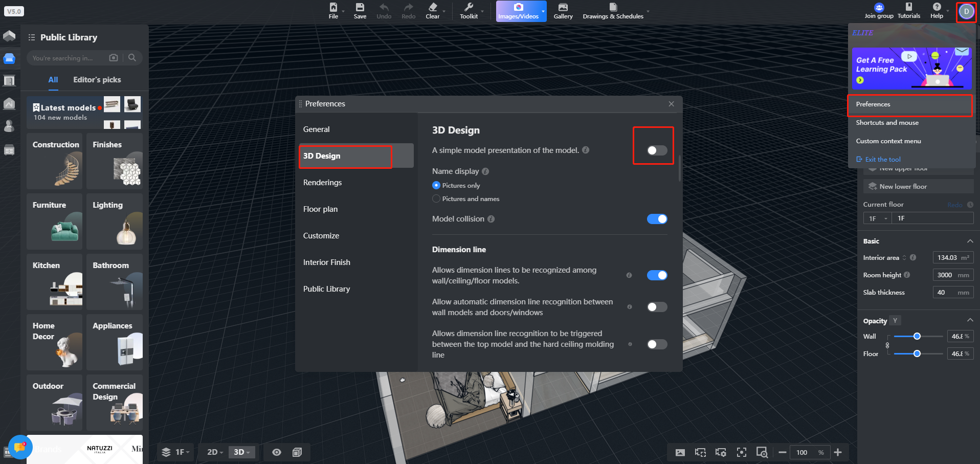Screen dimensions: 980x464
Task: Open the 1F floor dropdown in bottom bar
Action: (x=176, y=452)
